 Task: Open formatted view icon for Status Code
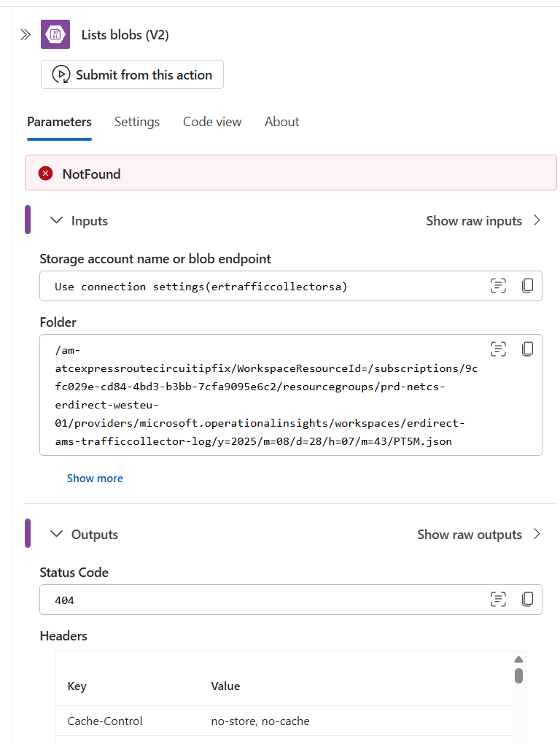(x=498, y=600)
